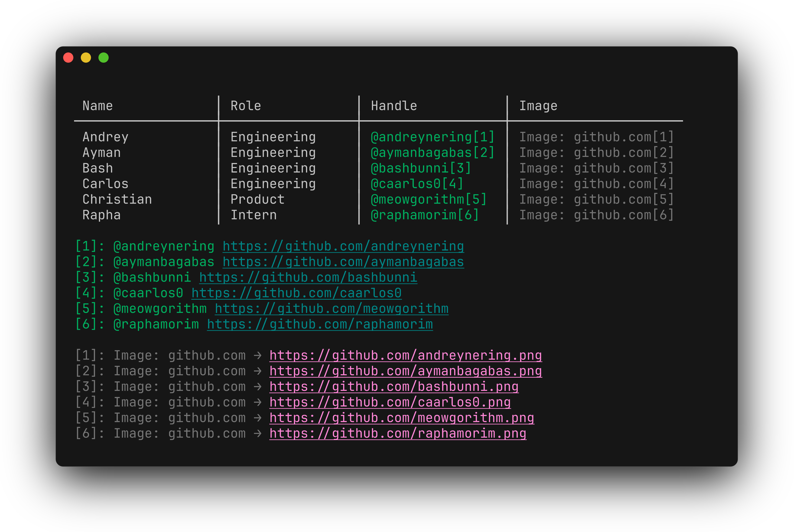The width and height of the screenshot is (794, 532).
Task: Click the green footnote text @andreynering
Action: (164, 246)
